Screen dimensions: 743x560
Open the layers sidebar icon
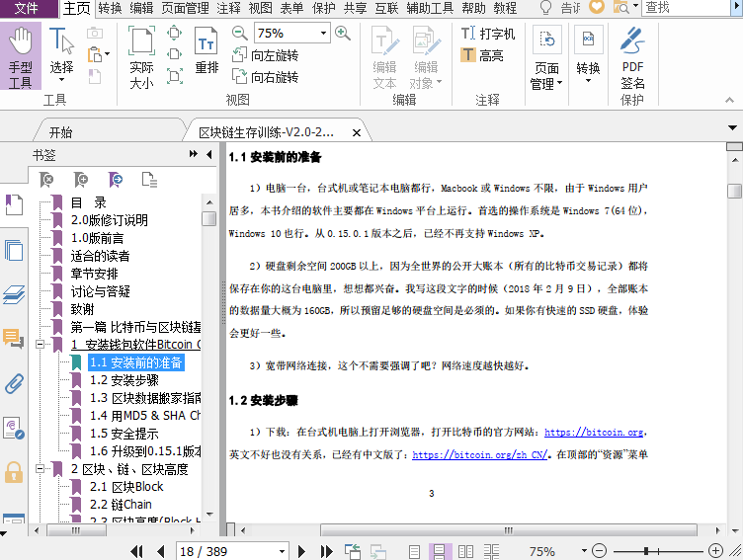click(x=14, y=294)
